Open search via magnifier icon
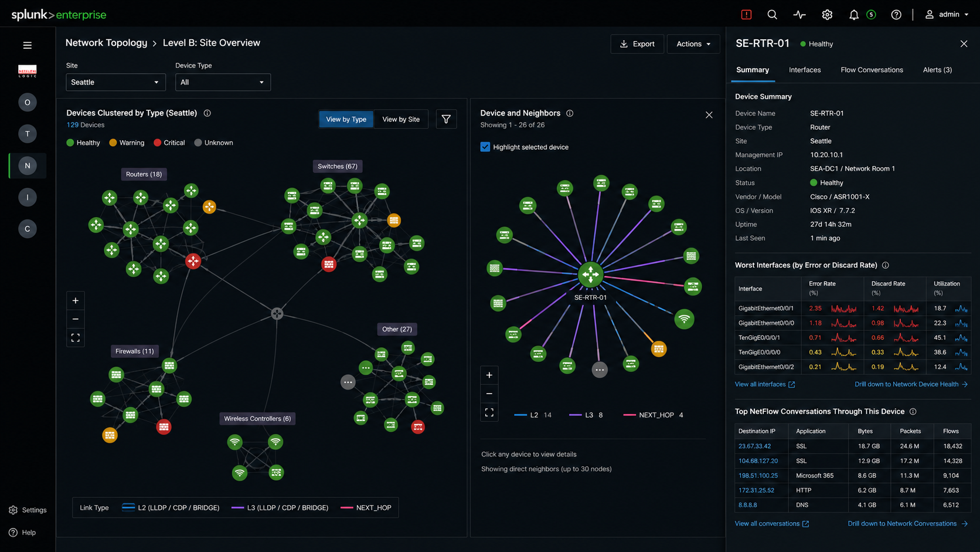 click(x=773, y=15)
